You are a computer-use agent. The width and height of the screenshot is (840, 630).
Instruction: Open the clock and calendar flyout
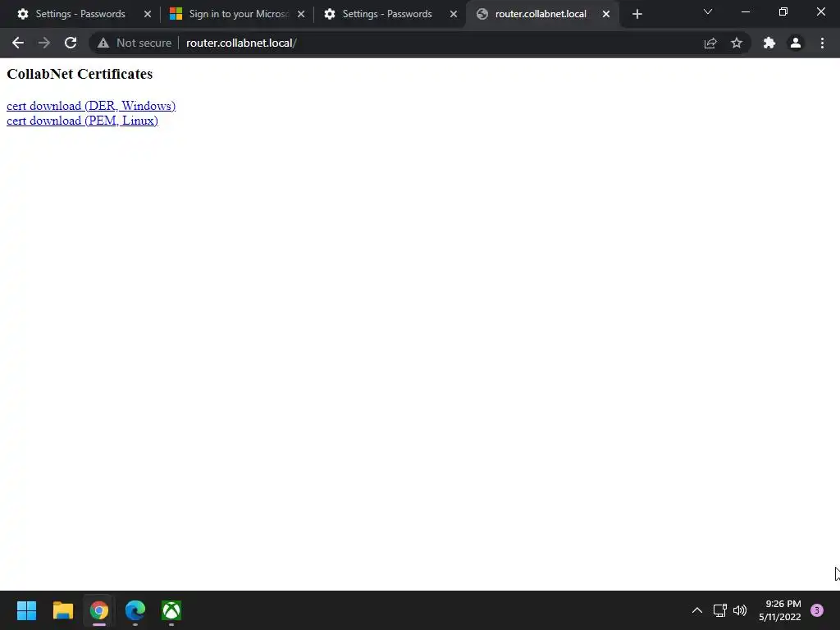[779, 610]
